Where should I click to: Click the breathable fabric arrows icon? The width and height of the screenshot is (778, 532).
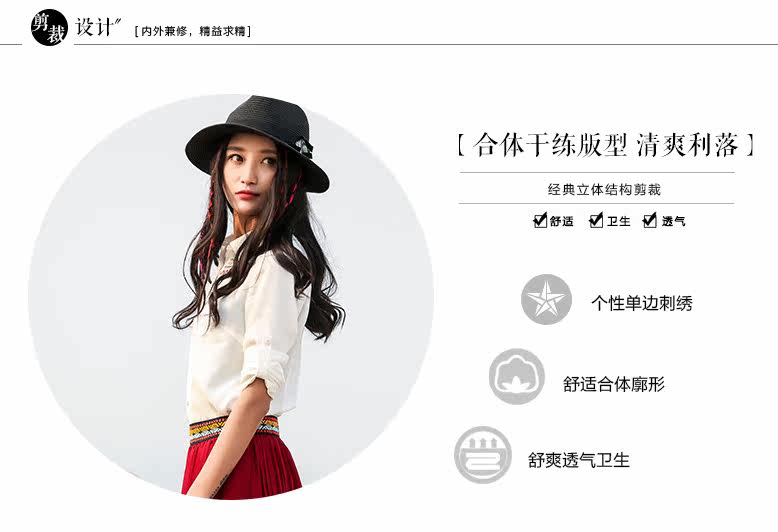(483, 455)
